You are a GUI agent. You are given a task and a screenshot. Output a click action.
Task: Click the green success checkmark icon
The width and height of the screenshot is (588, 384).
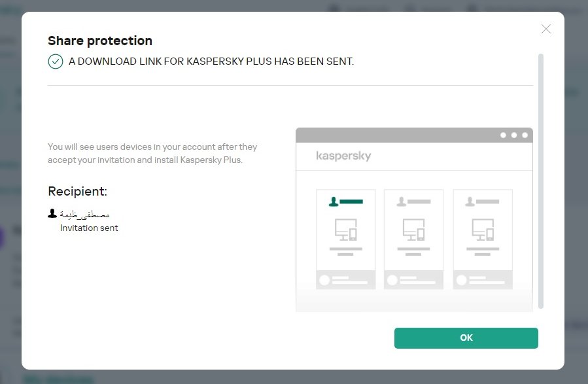(x=56, y=62)
